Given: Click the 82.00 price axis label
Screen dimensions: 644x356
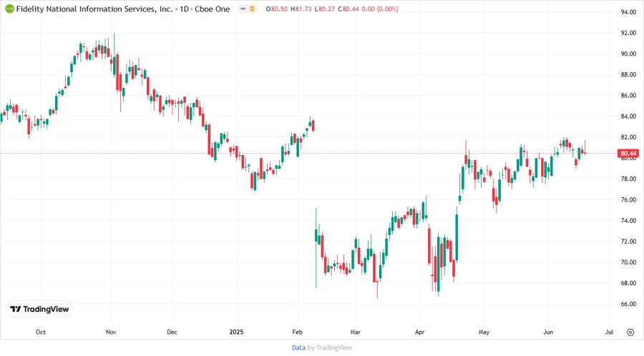Looking at the screenshot, I should pyautogui.click(x=628, y=137).
